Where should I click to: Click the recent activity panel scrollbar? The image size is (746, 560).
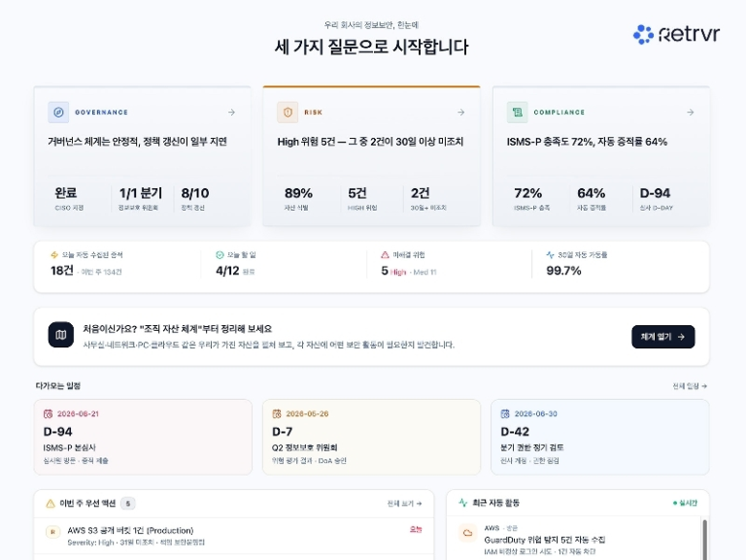704,540
